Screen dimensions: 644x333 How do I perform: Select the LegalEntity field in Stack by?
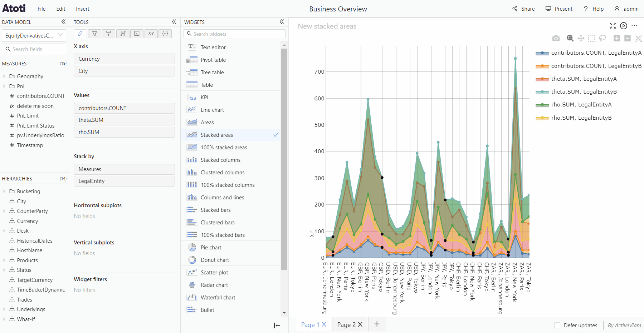tap(124, 181)
